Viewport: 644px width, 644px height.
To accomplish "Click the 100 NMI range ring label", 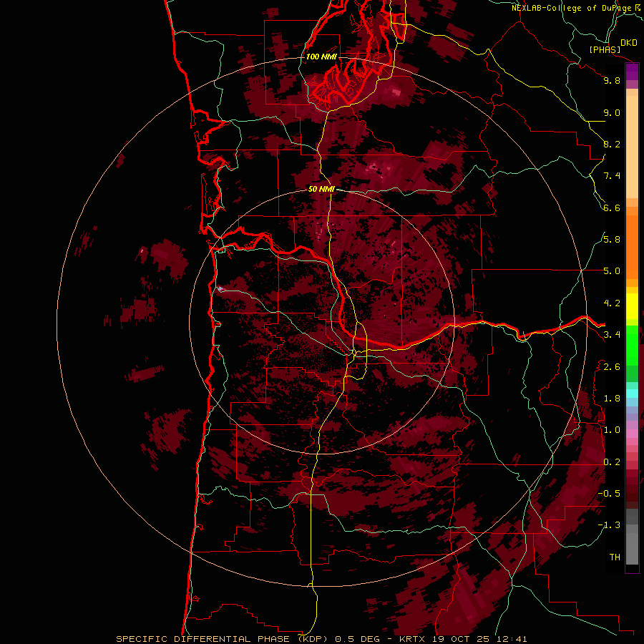I will pos(321,57).
